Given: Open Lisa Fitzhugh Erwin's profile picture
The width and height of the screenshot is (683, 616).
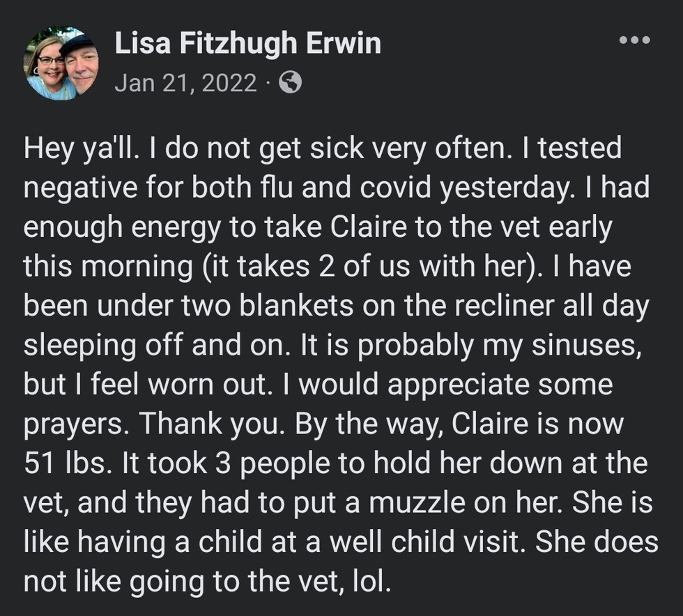Looking at the screenshot, I should click(61, 63).
